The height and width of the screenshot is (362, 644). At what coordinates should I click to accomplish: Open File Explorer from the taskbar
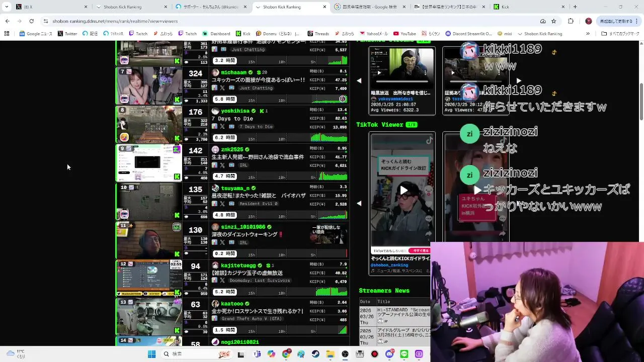coord(330,354)
